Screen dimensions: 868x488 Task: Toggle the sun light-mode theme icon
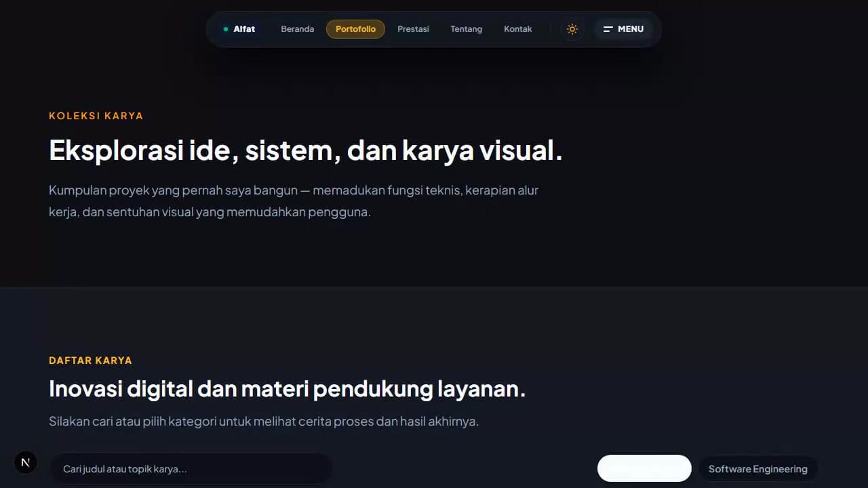click(x=572, y=29)
